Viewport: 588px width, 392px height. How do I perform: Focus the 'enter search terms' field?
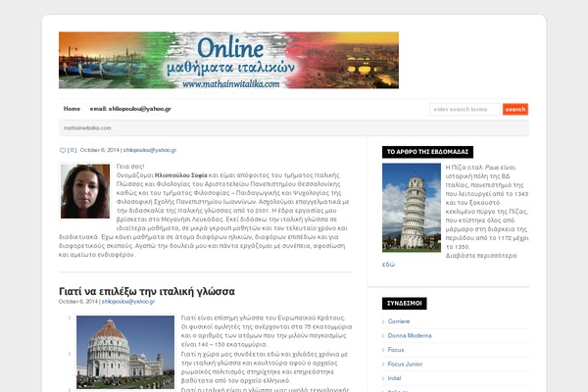point(465,109)
